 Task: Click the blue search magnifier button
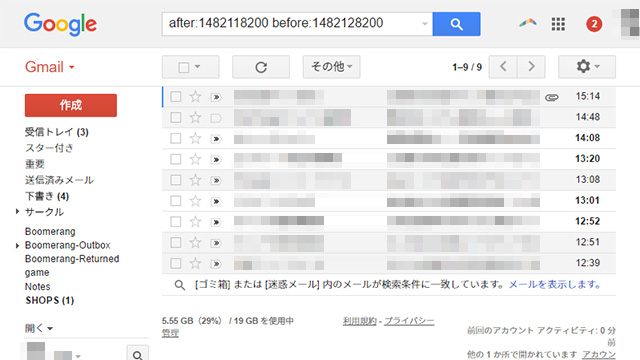456,24
